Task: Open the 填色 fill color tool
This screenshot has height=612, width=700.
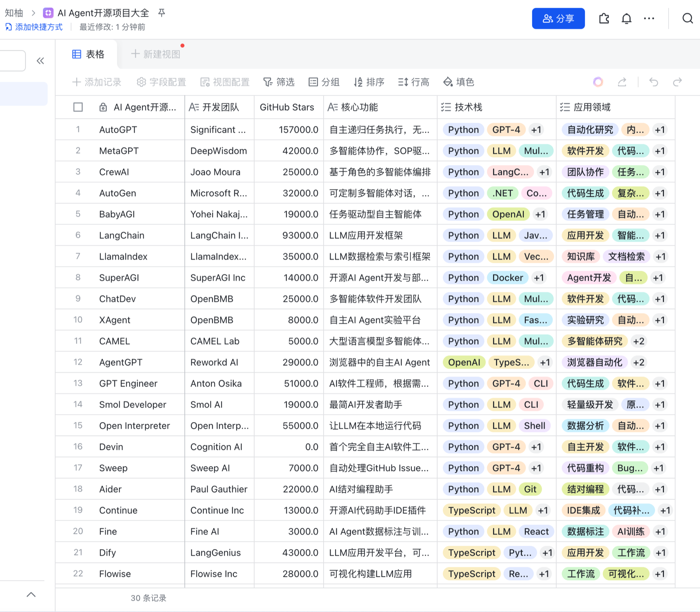Action: pos(459,82)
